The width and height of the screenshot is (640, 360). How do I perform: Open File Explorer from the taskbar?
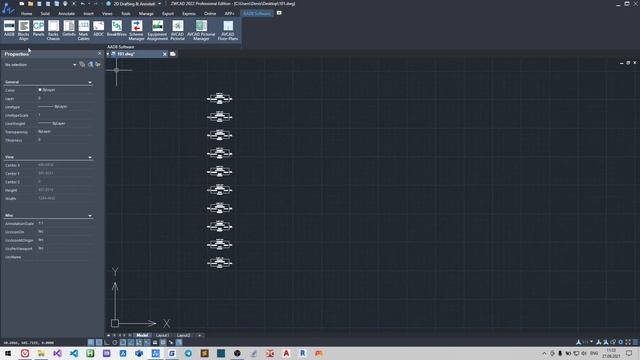pos(41,353)
